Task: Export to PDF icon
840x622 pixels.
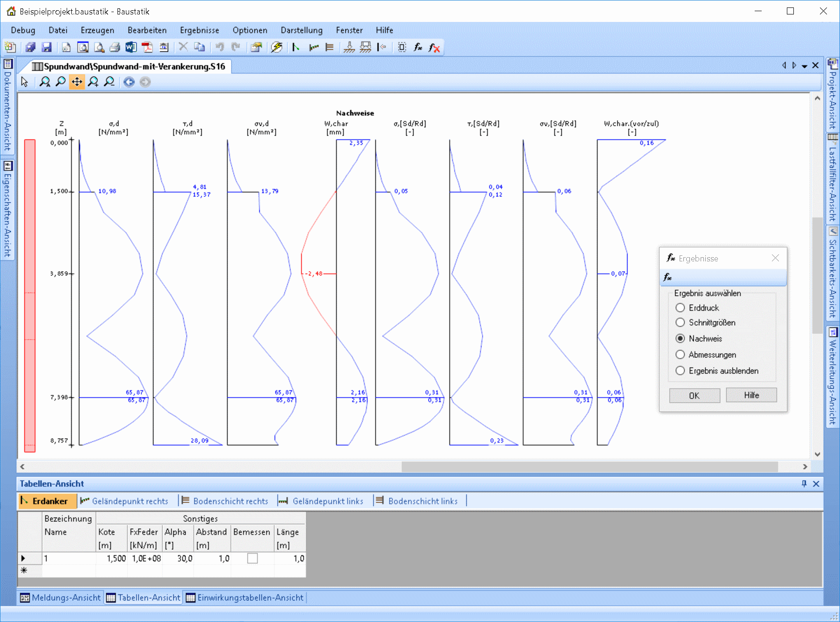Action: point(147,47)
